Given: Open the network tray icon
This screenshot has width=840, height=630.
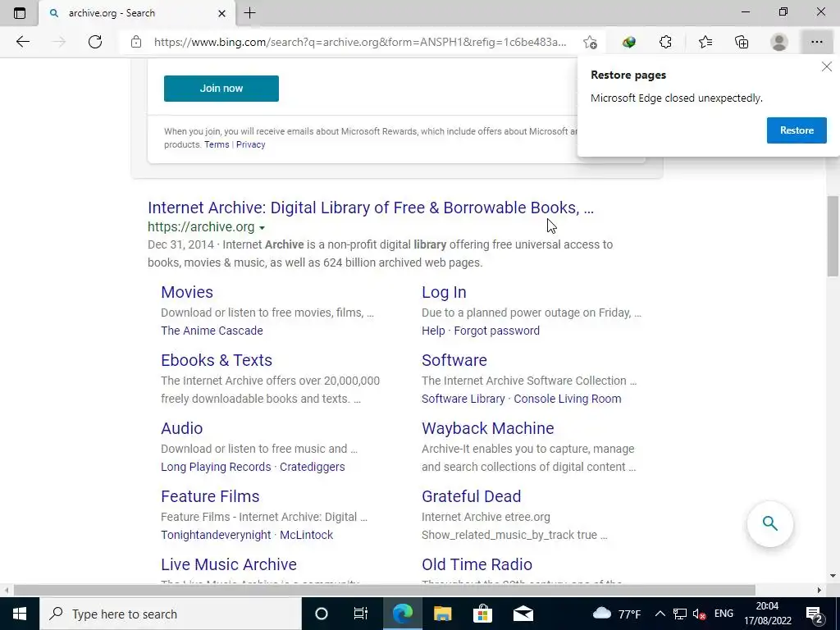Looking at the screenshot, I should tap(680, 614).
